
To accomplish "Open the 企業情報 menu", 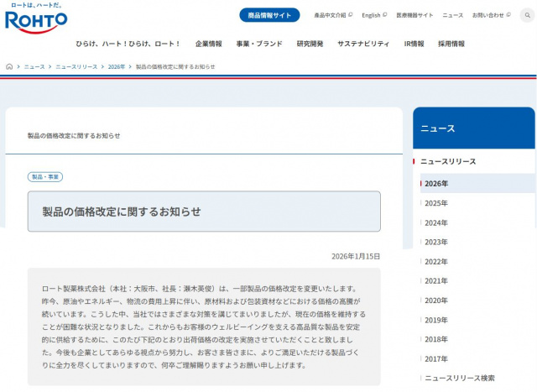I will (208, 44).
